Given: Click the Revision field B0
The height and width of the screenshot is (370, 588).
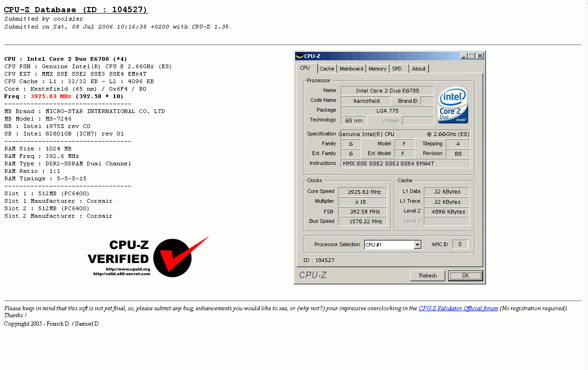Looking at the screenshot, I should [458, 154].
